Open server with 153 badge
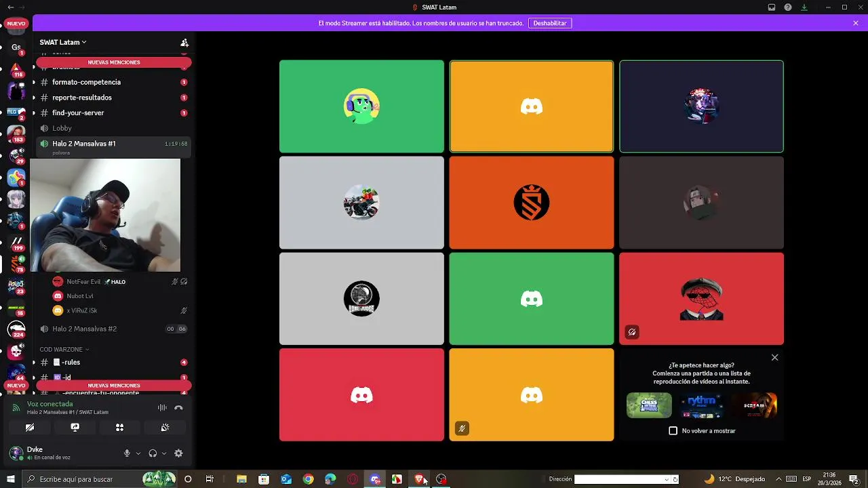Screen dimensions: 868x488 (16, 133)
